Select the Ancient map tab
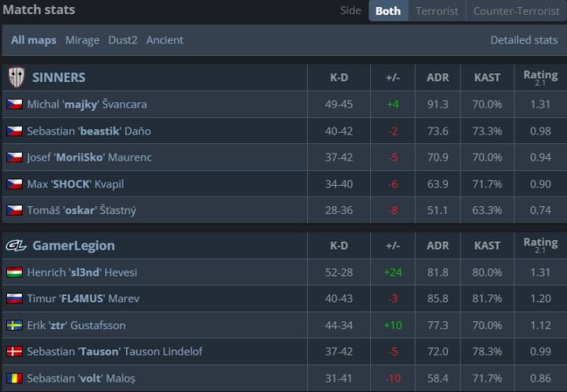The image size is (567, 392). pos(165,40)
